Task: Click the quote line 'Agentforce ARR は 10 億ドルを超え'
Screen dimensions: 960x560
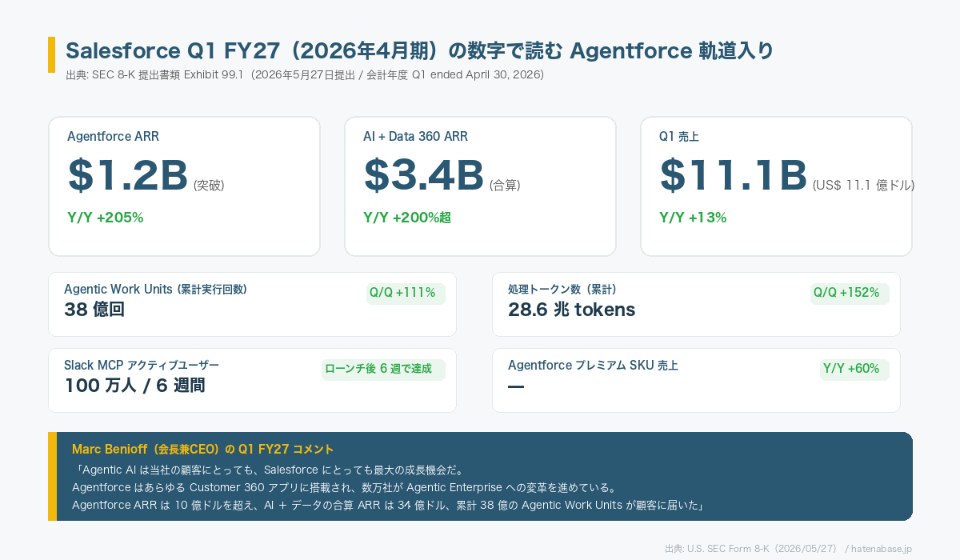Action: click(x=389, y=505)
